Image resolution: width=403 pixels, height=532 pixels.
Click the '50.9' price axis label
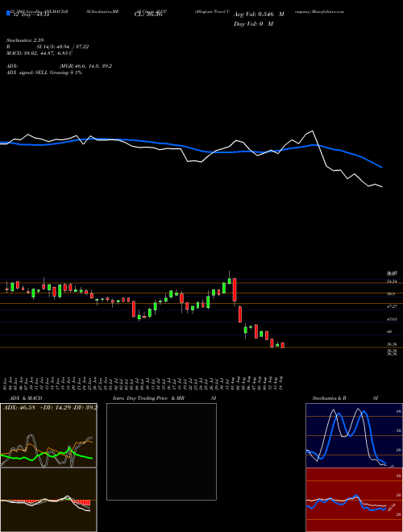391,294
